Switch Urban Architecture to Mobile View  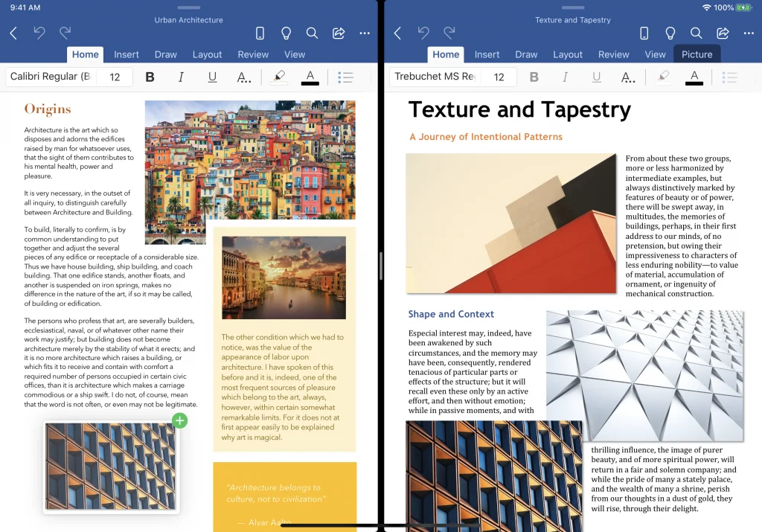point(260,33)
